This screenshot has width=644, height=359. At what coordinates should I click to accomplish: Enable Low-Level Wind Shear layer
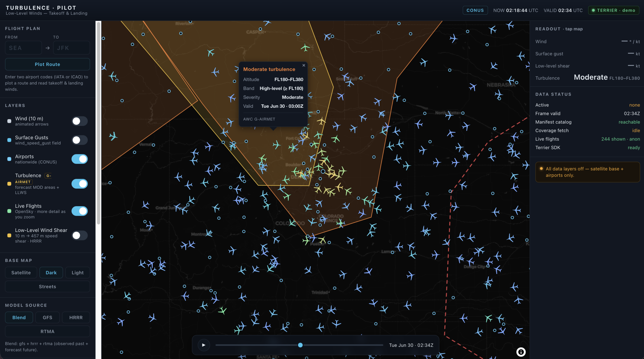[x=79, y=235]
